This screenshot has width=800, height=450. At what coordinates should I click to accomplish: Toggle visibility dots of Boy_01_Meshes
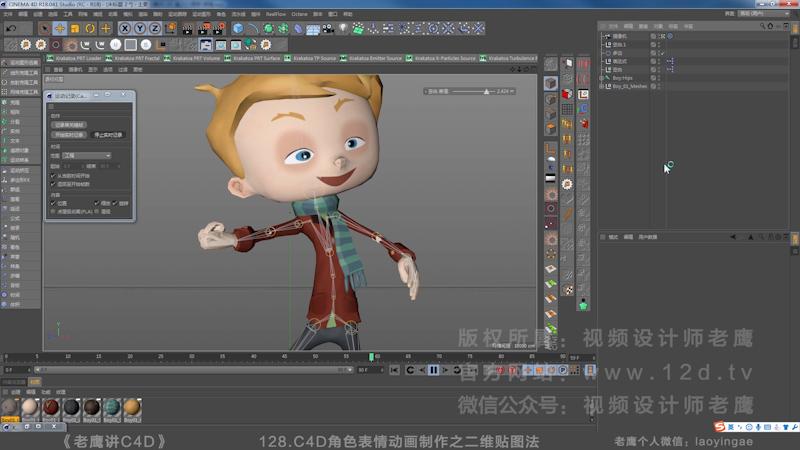click(659, 87)
